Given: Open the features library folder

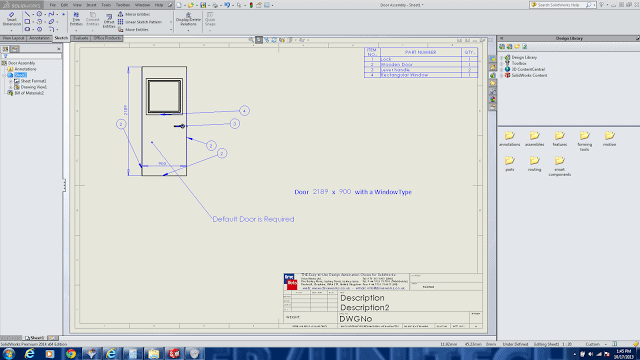Looking at the screenshot, I should (560, 139).
